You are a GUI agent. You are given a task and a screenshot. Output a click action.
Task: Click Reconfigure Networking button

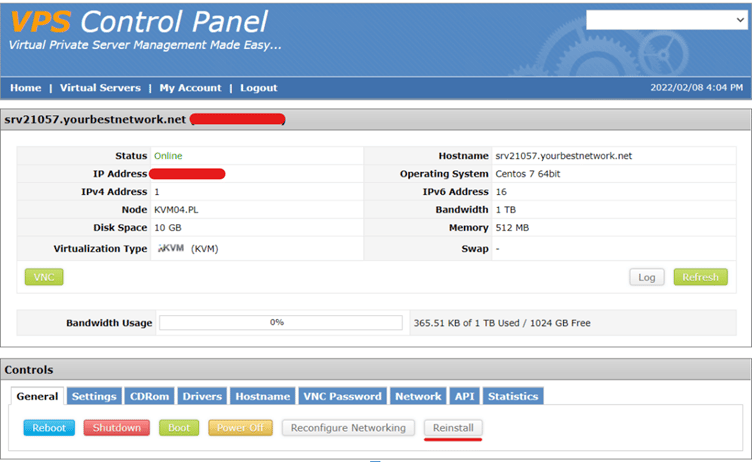348,427
